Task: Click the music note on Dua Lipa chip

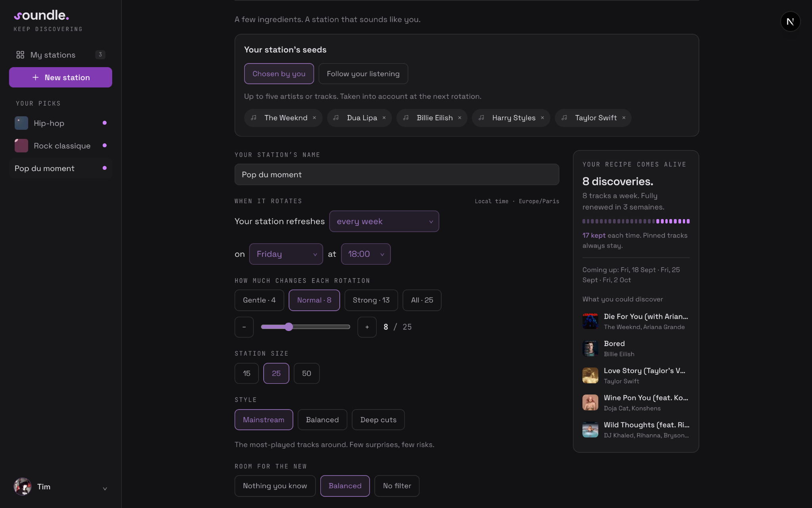Action: coord(336,118)
